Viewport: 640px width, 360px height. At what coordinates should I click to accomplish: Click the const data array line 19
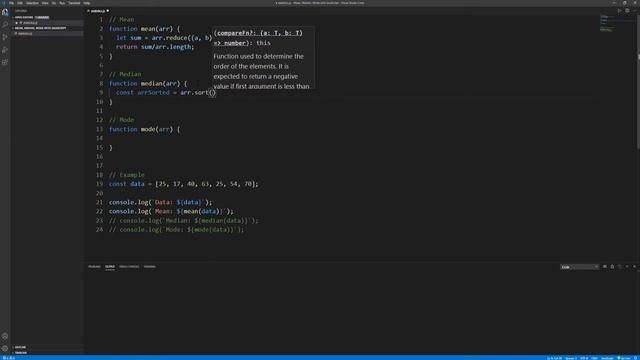click(x=184, y=184)
